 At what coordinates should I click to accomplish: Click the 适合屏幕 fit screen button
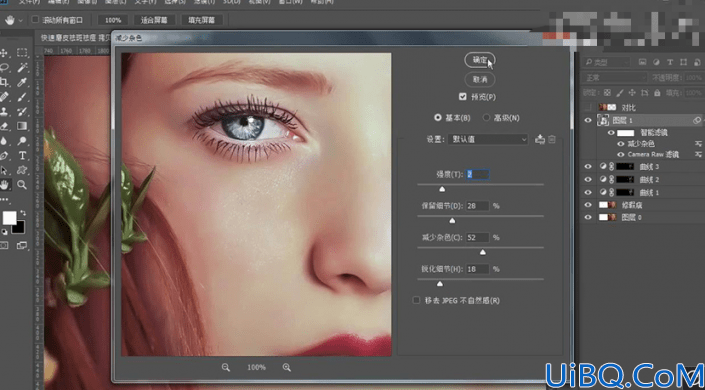[154, 20]
